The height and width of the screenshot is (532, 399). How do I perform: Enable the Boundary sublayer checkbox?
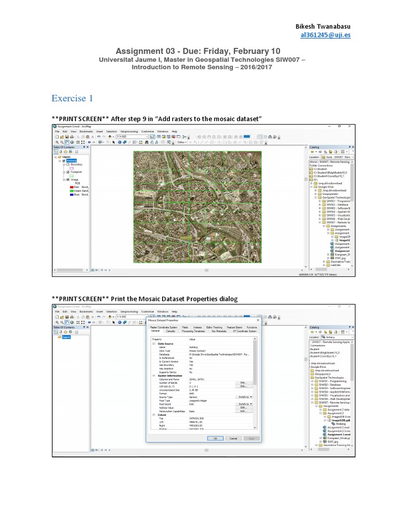tap(68, 165)
